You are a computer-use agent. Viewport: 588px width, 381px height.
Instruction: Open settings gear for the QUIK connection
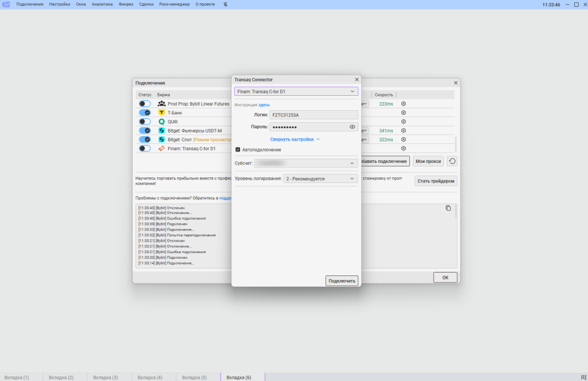point(404,122)
